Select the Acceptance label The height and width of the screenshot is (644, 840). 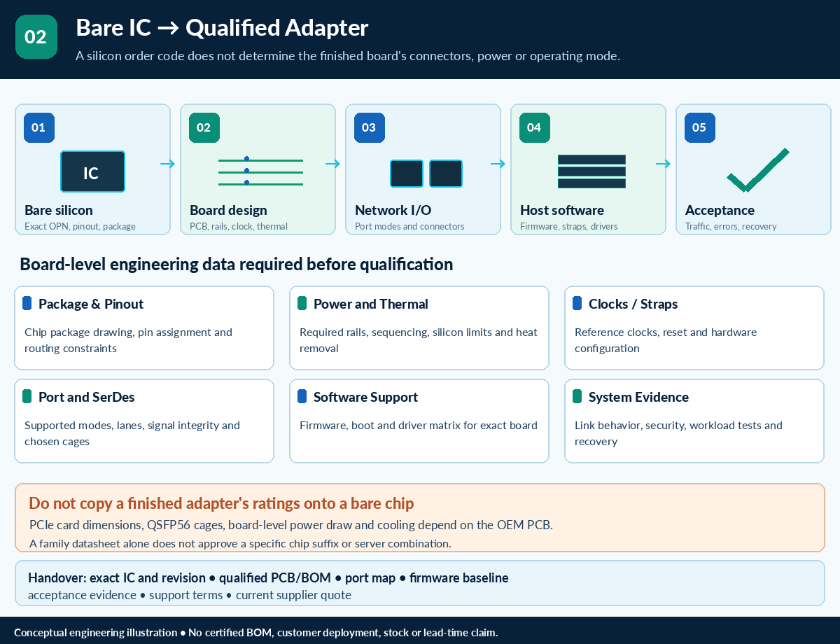point(720,211)
